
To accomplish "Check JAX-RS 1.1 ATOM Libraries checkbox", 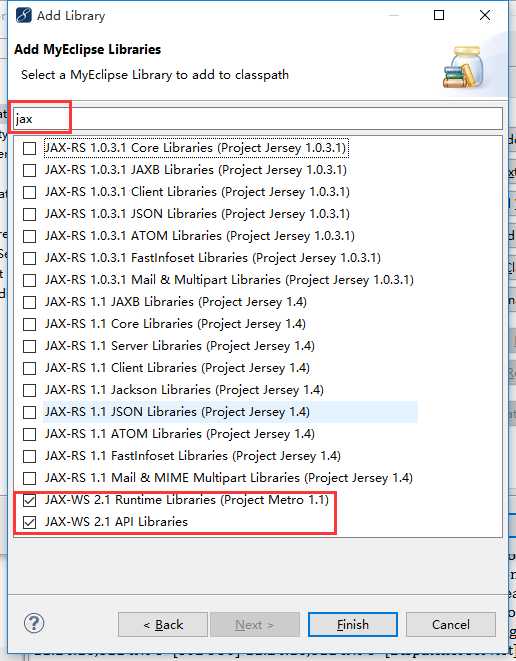I will click(30, 434).
